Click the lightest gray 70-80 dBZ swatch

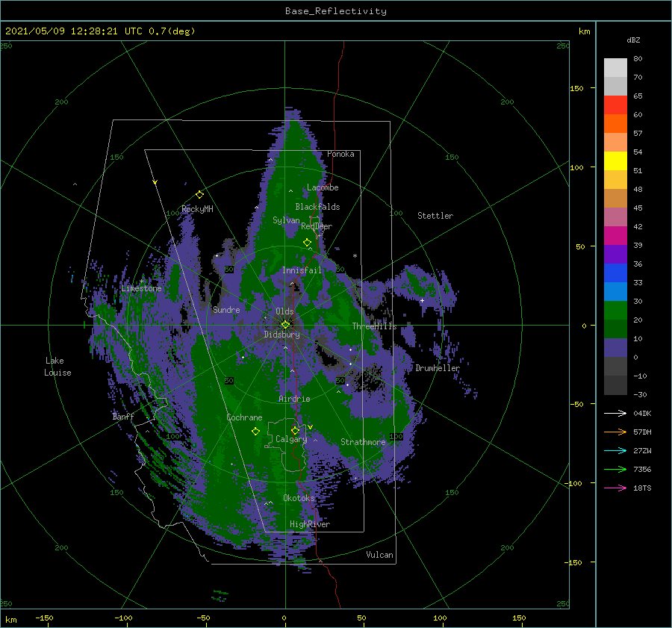point(615,67)
